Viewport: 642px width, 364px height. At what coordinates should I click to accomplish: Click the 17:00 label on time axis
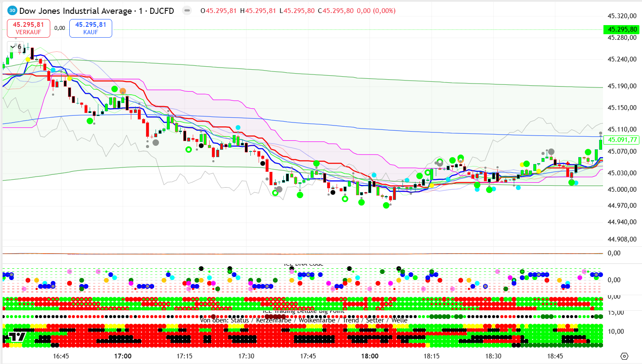(123, 356)
